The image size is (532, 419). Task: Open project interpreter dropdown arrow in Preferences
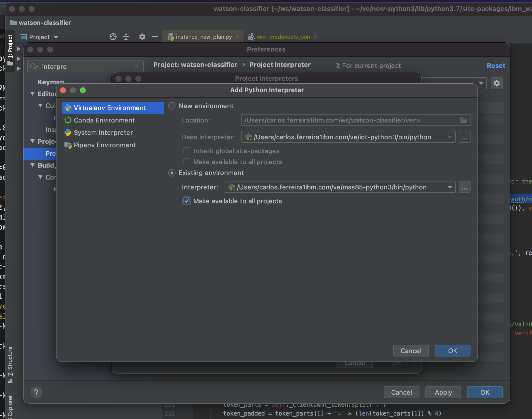(x=481, y=83)
